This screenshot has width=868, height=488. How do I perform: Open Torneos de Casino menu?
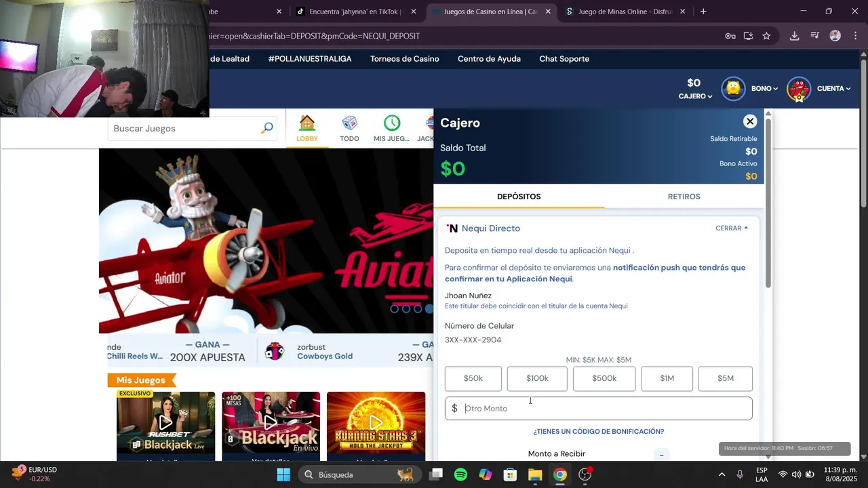[405, 59]
